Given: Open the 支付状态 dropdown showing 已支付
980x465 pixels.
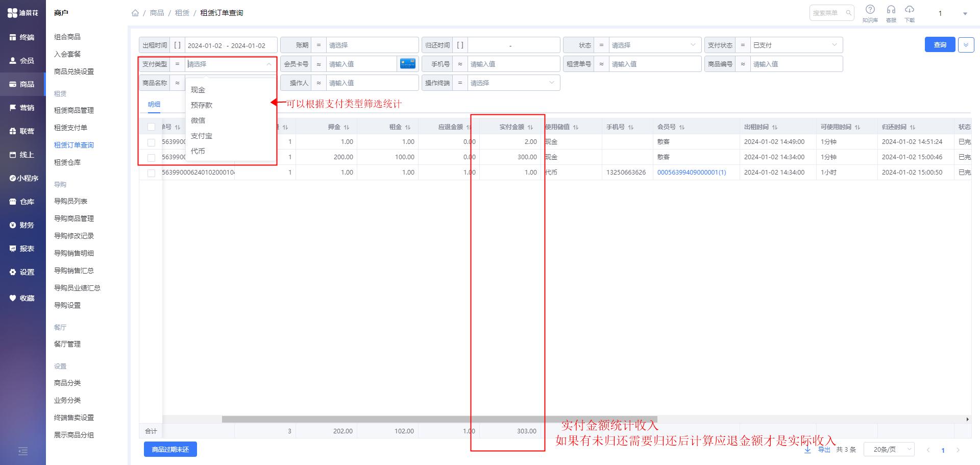Looking at the screenshot, I should point(796,45).
